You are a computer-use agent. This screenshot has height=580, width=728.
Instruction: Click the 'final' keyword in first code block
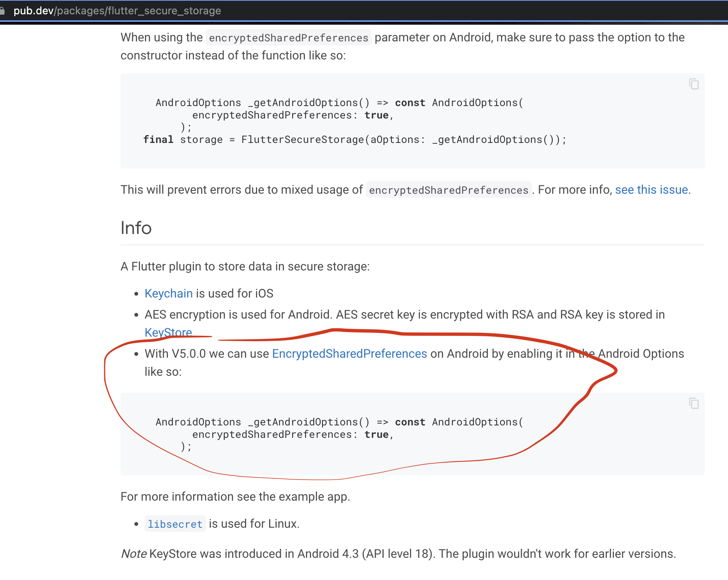pos(158,140)
